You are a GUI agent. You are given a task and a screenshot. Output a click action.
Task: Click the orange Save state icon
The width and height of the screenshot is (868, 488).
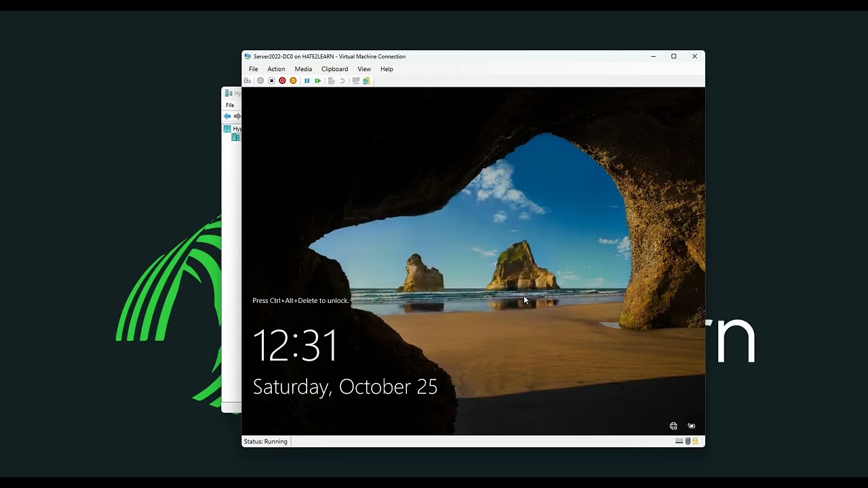coord(293,81)
